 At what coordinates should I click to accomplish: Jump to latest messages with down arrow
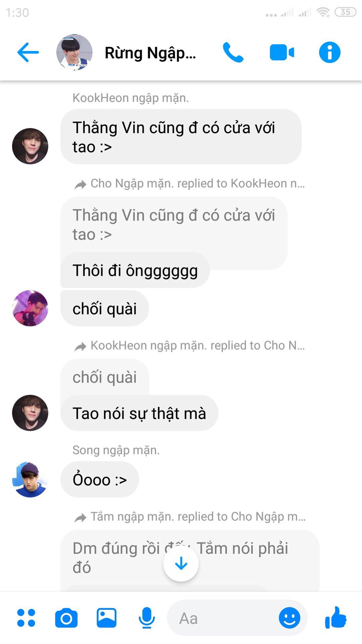coord(181,563)
